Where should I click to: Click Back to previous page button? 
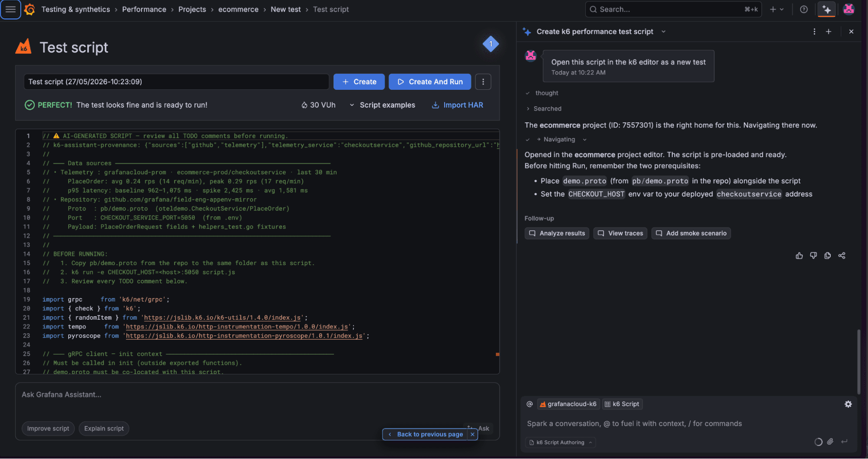(x=426, y=434)
